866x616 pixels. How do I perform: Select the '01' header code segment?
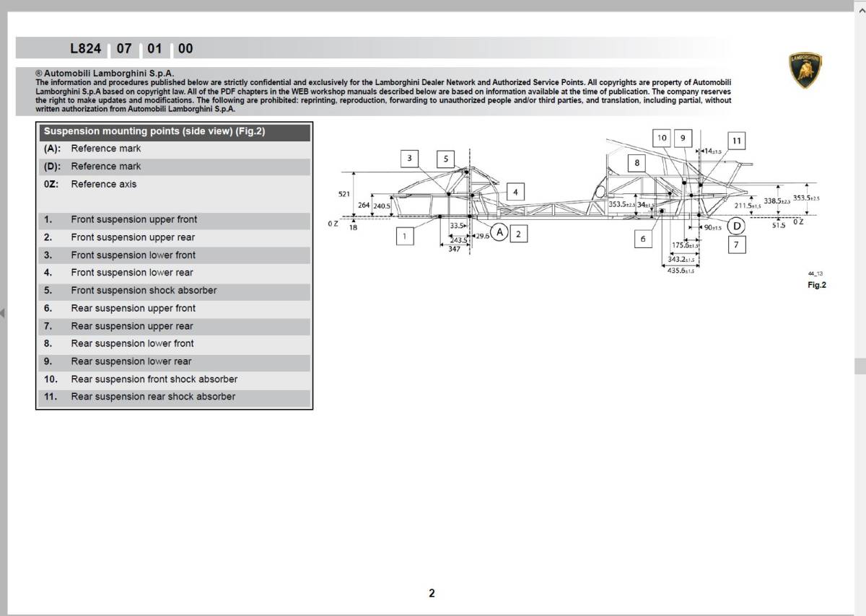click(x=154, y=48)
